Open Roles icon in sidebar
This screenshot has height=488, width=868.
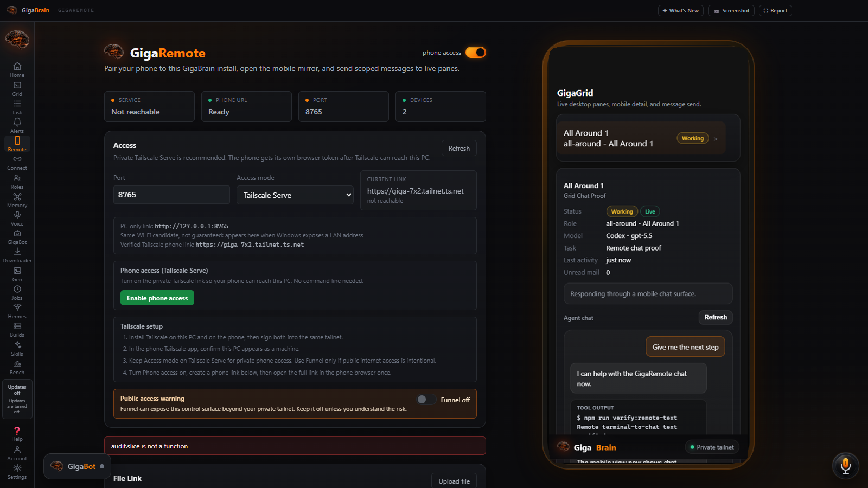[17, 181]
